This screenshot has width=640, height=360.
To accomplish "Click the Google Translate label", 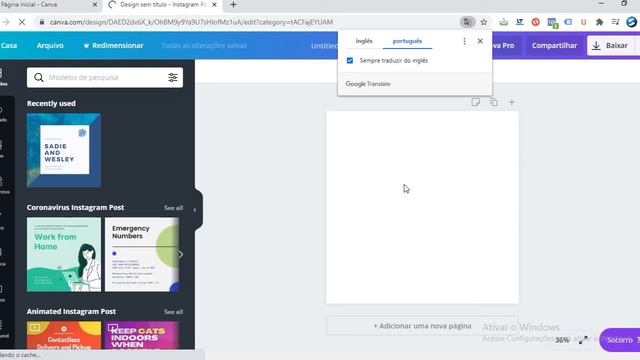I will 368,84.
